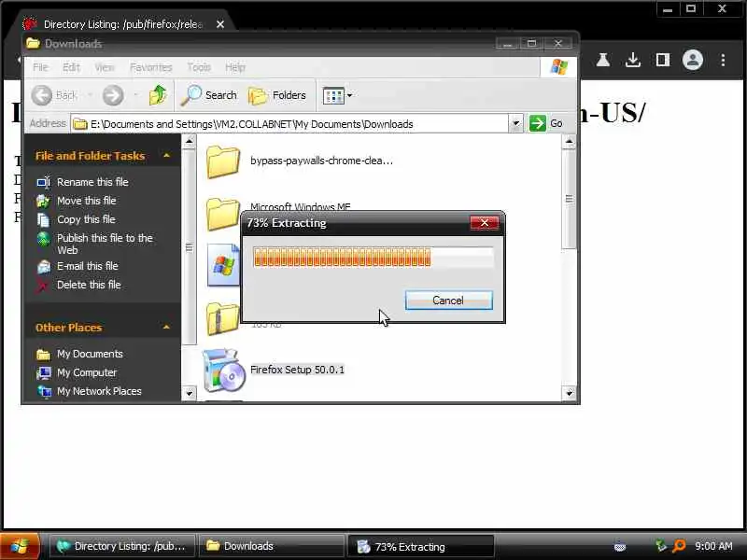Click the Go button
The image size is (747, 560).
[546, 124]
